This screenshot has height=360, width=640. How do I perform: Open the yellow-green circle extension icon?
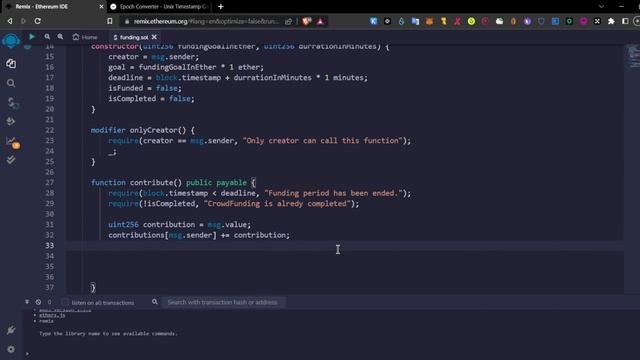[471, 21]
